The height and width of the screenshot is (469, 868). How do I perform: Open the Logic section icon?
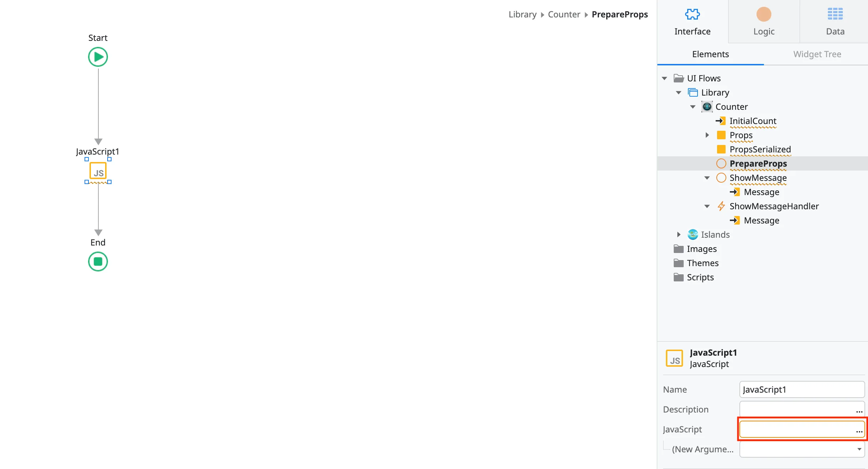pos(764,15)
